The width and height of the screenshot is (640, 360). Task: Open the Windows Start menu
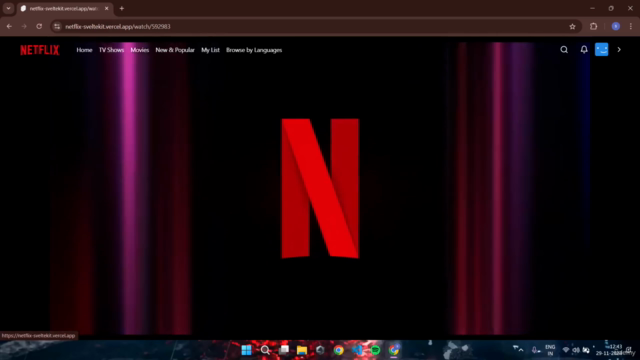[x=247, y=350]
